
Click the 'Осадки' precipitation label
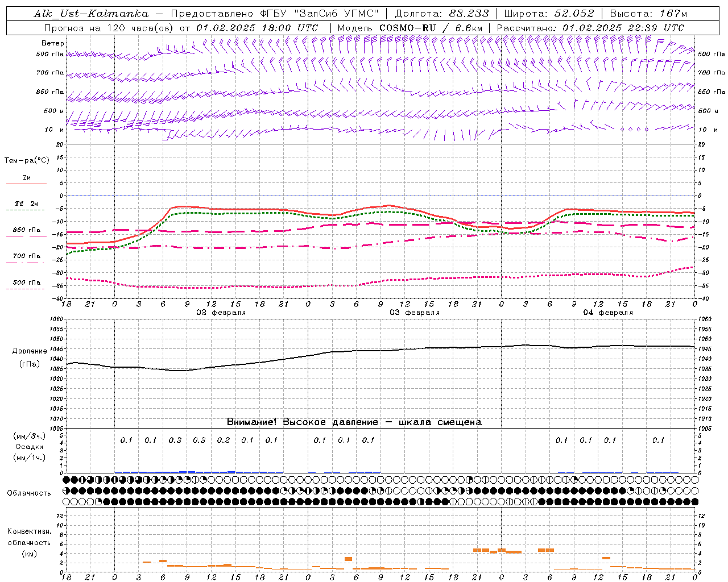pos(29,447)
